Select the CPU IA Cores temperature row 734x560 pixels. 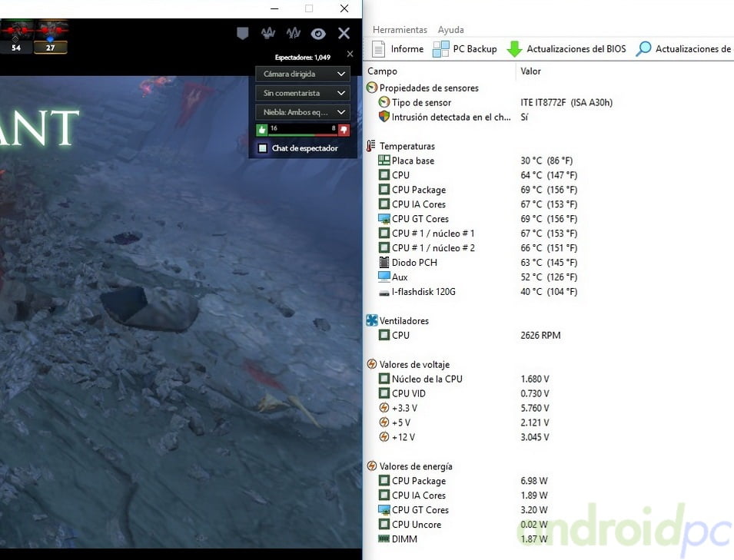pyautogui.click(x=477, y=204)
